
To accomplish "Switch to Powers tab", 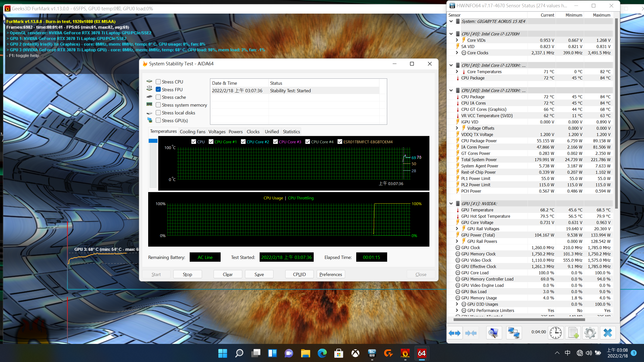I will coord(235,131).
